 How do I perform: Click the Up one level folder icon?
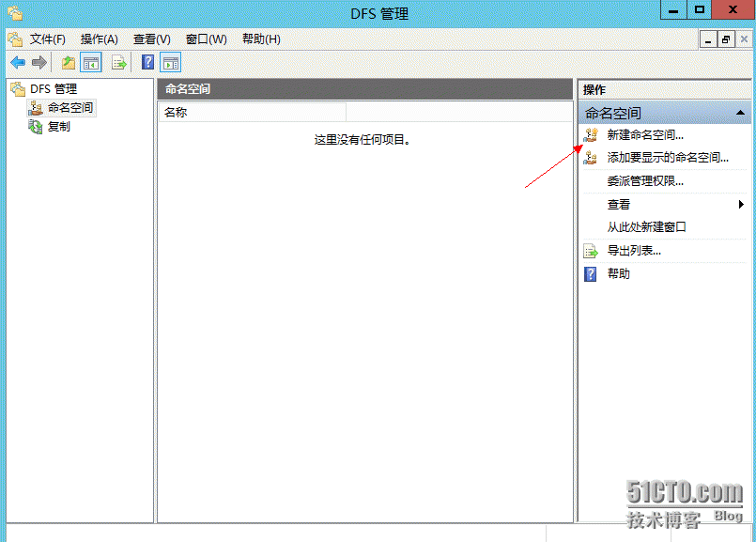68,63
